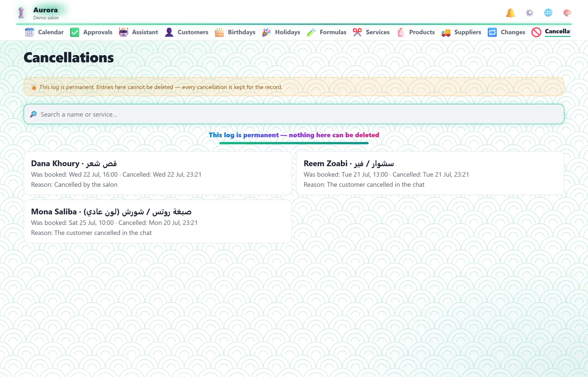Open the palette theme icon

coord(567,13)
